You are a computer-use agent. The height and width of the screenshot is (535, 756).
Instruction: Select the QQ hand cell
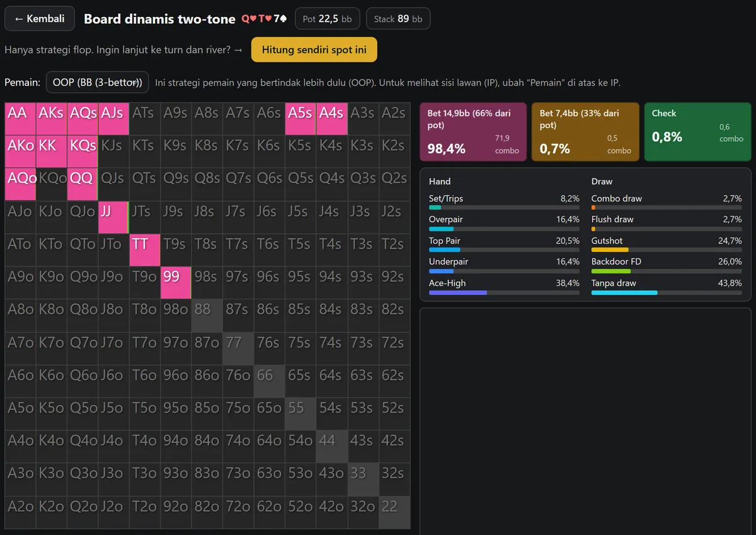[x=83, y=185]
